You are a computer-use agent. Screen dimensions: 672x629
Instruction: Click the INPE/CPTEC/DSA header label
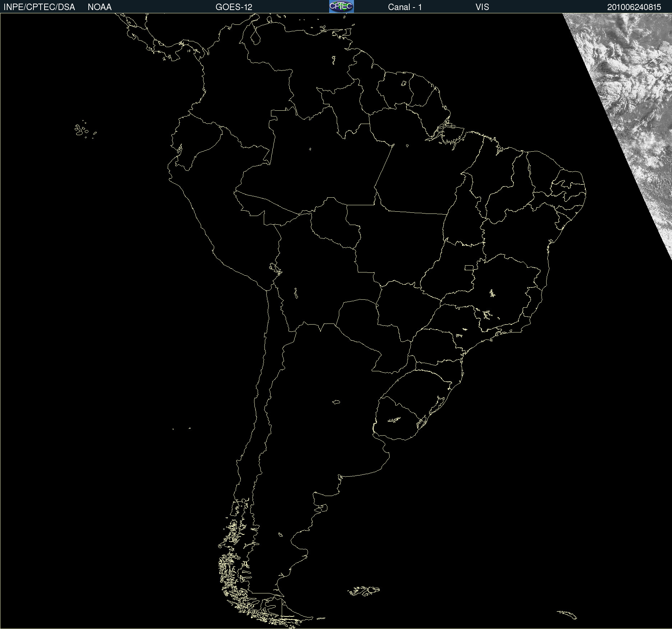39,7
